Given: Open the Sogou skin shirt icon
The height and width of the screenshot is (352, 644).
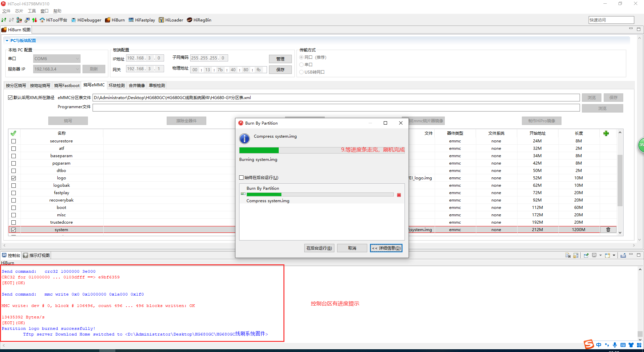Looking at the screenshot, I should pyautogui.click(x=631, y=345).
